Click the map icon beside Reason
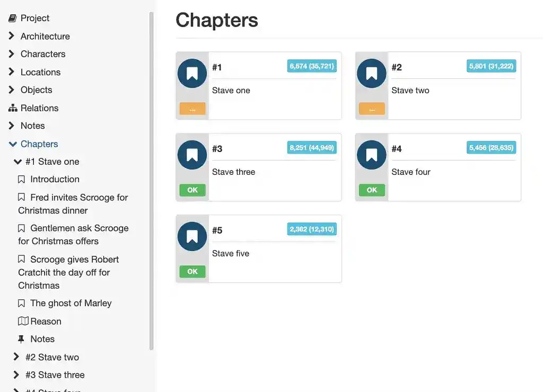The height and width of the screenshot is (392, 543). pos(23,321)
